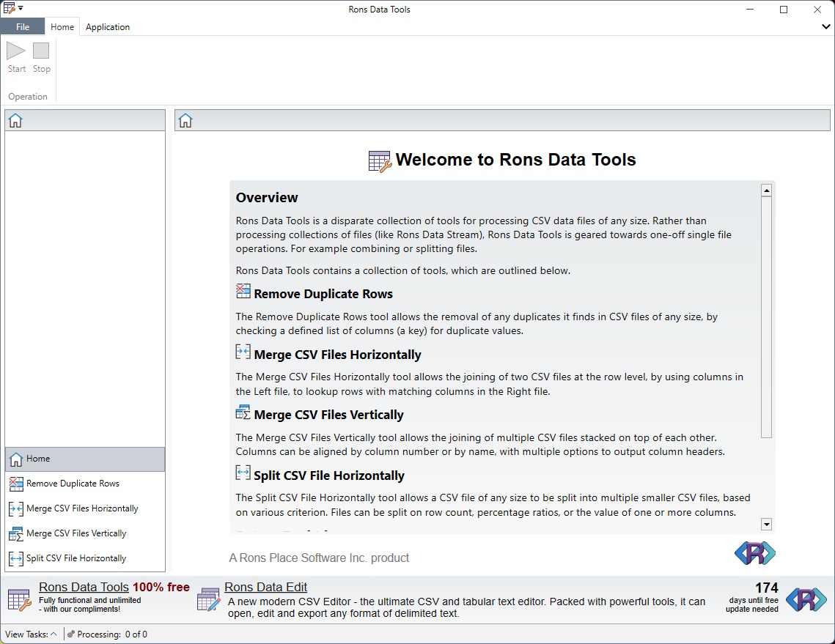Click the home icon in left panel header
Viewport: 835px width, 644px height.
click(x=15, y=121)
